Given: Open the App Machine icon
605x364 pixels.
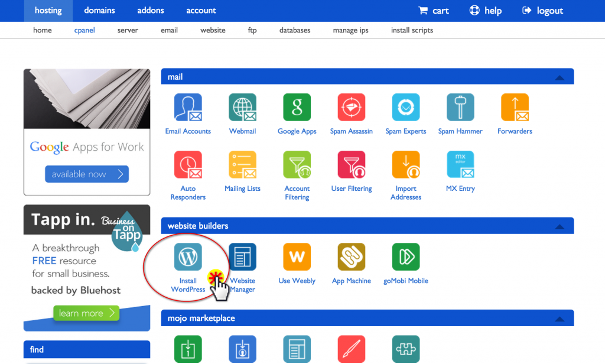Looking at the screenshot, I should point(351,256).
